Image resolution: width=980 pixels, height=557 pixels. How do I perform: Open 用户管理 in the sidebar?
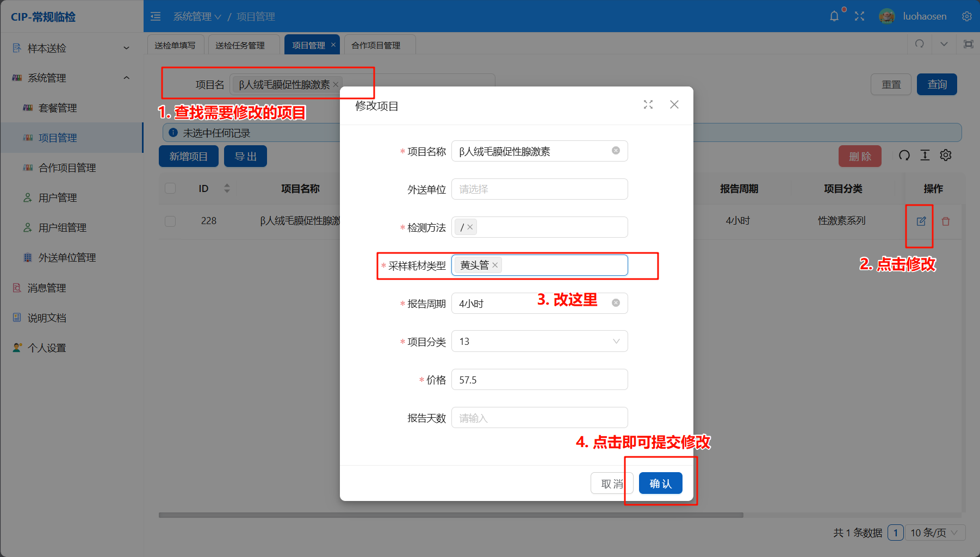[57, 197]
